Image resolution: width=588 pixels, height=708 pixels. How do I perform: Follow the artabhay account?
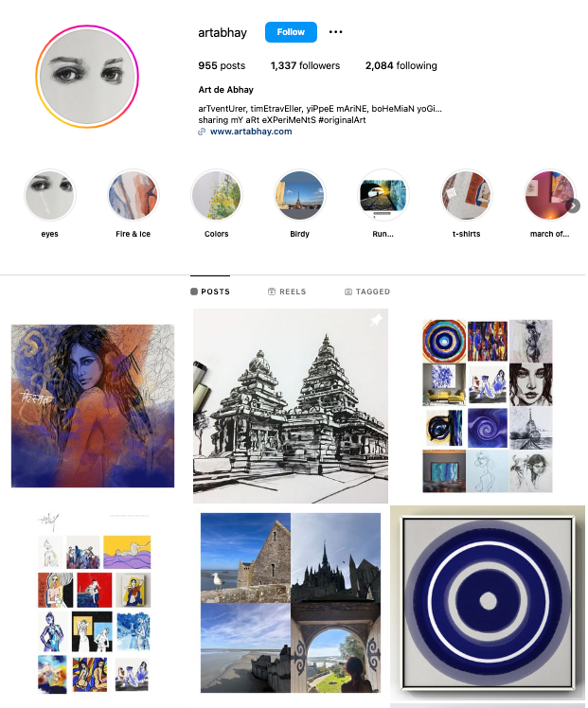coord(291,32)
